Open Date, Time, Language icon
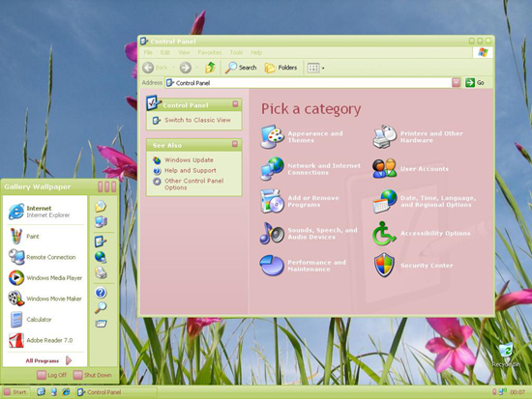 [384, 201]
